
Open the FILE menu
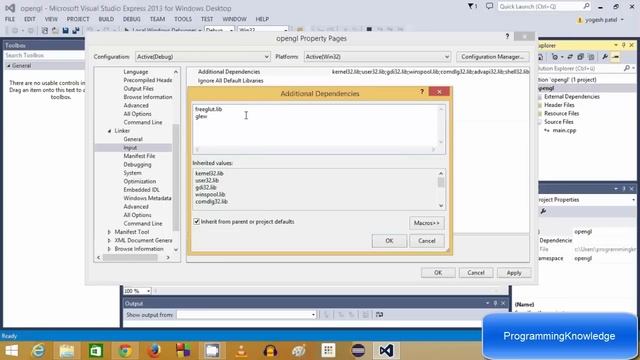click(x=10, y=19)
